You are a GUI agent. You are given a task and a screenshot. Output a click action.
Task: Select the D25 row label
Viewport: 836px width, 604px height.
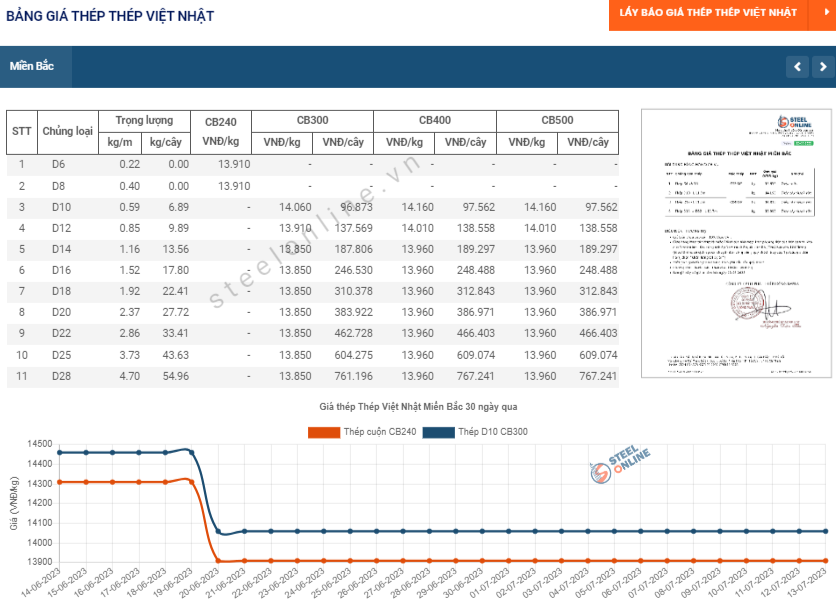coord(61,355)
